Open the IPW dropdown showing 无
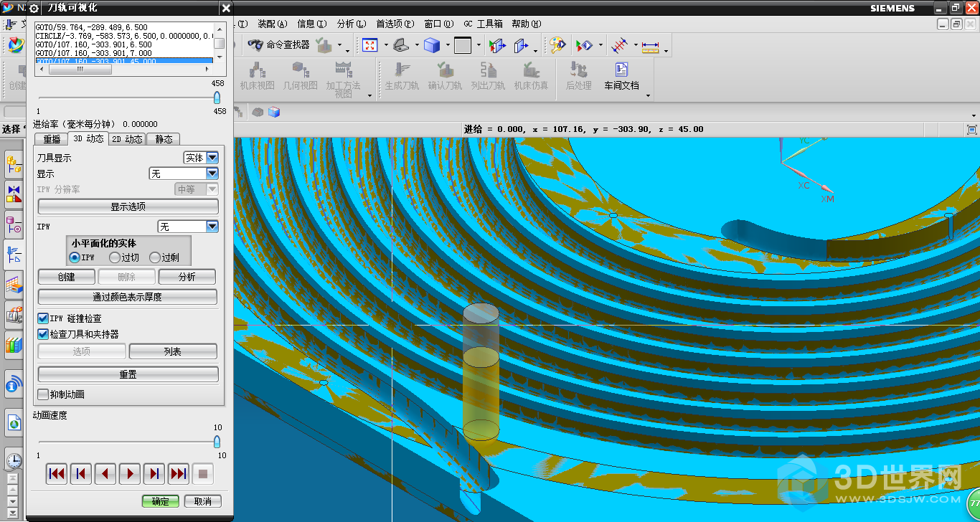 (x=188, y=227)
